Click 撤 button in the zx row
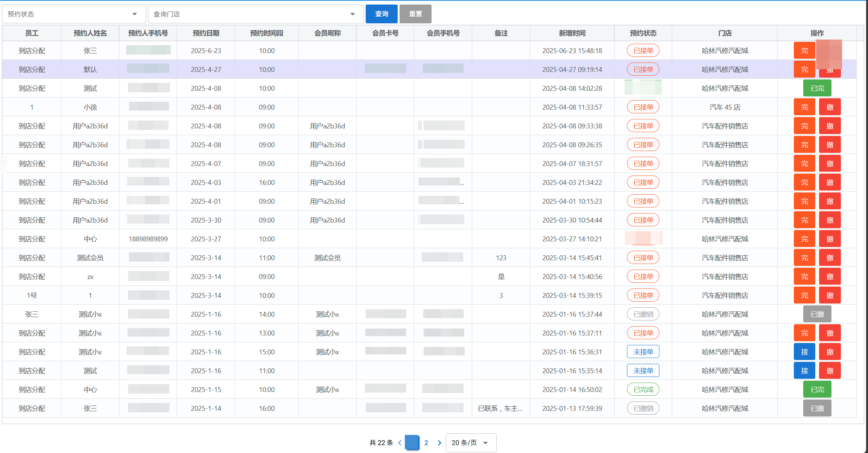The height and width of the screenshot is (453, 868). coord(830,276)
